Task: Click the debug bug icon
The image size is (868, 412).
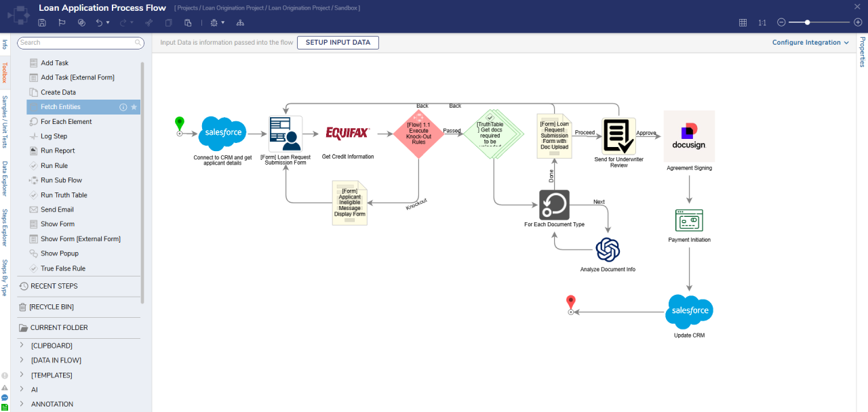Action: tap(214, 22)
